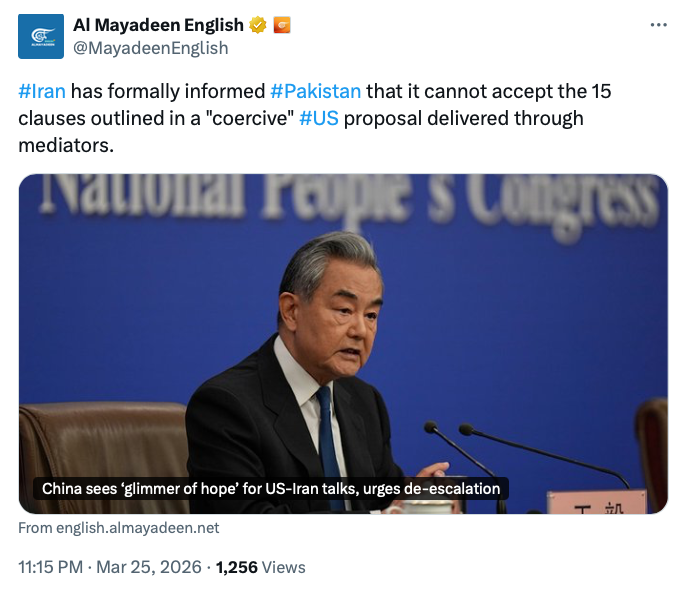688x592 pixels.
Task: Click the brown leather chair in photo
Action: click(100, 440)
